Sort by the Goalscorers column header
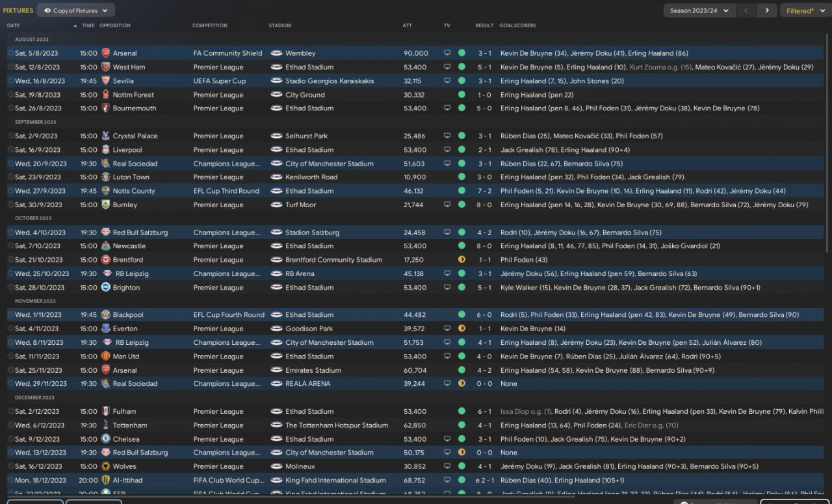Image resolution: width=832 pixels, height=504 pixels. click(x=518, y=26)
